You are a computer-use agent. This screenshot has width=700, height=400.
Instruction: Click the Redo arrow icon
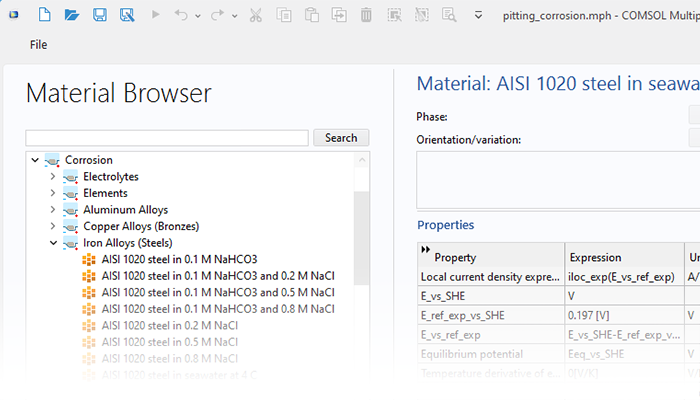(x=217, y=15)
